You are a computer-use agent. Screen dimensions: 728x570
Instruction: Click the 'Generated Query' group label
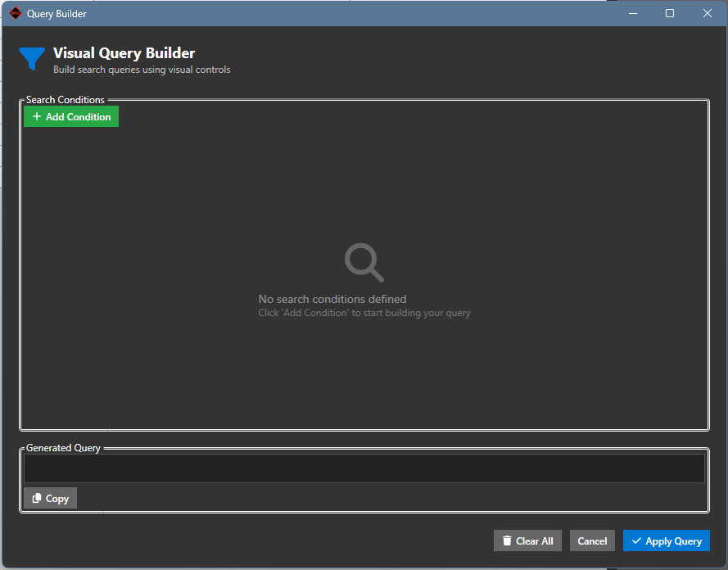(63, 448)
